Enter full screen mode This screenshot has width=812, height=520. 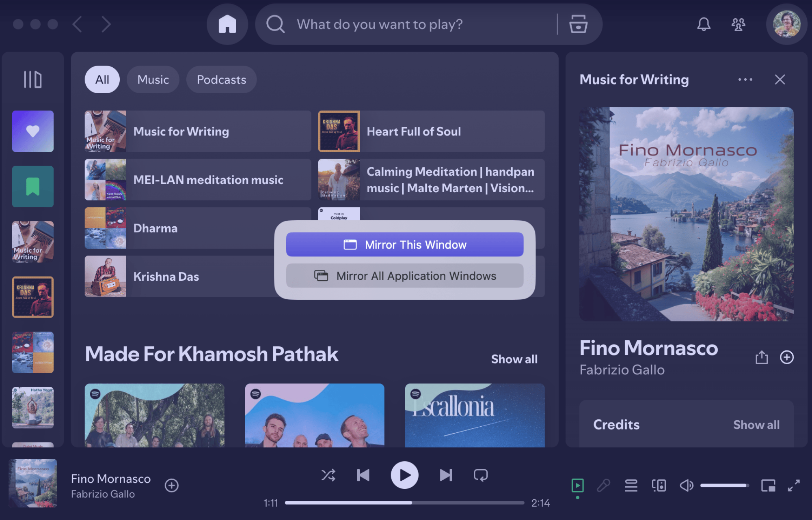794,486
